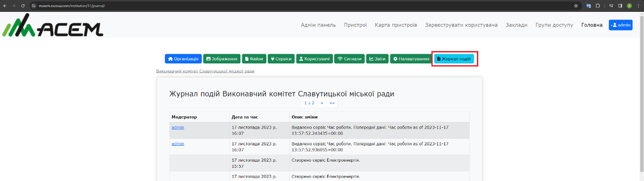Open the green browser profile avatar

(629, 6)
